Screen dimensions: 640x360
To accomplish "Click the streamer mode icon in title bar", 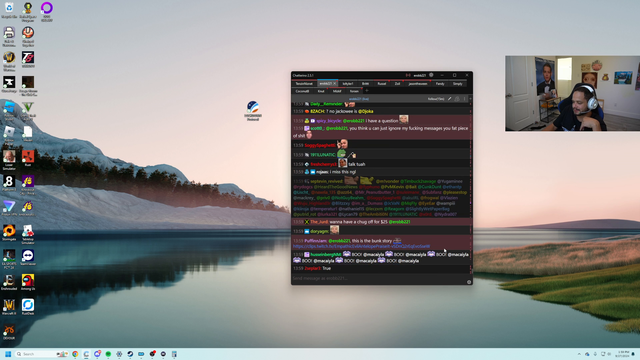I will (408, 75).
